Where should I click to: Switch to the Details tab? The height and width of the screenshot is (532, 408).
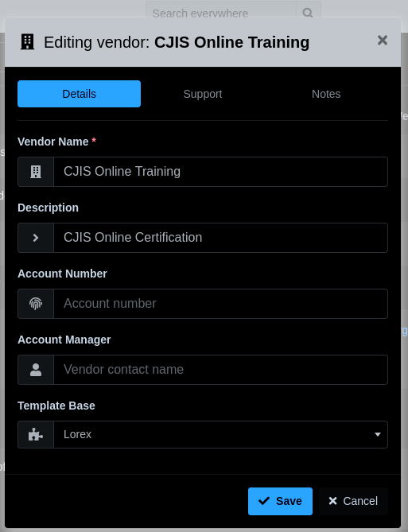(x=79, y=94)
